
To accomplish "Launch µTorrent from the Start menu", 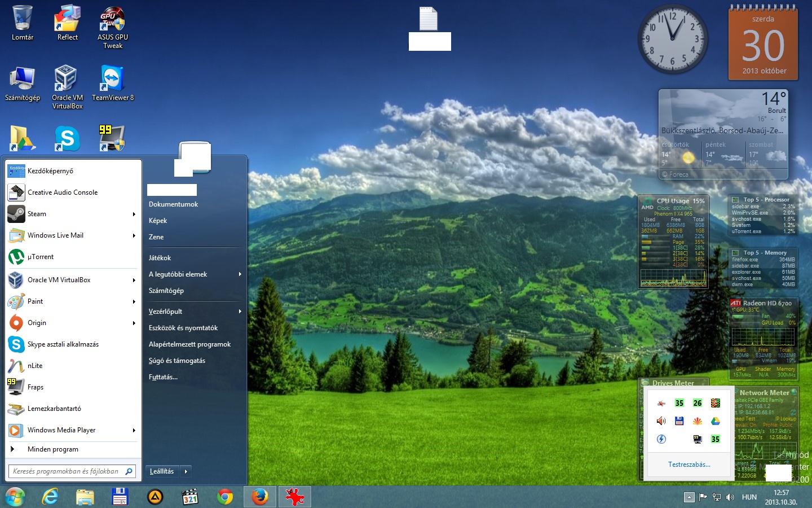I will [73, 257].
